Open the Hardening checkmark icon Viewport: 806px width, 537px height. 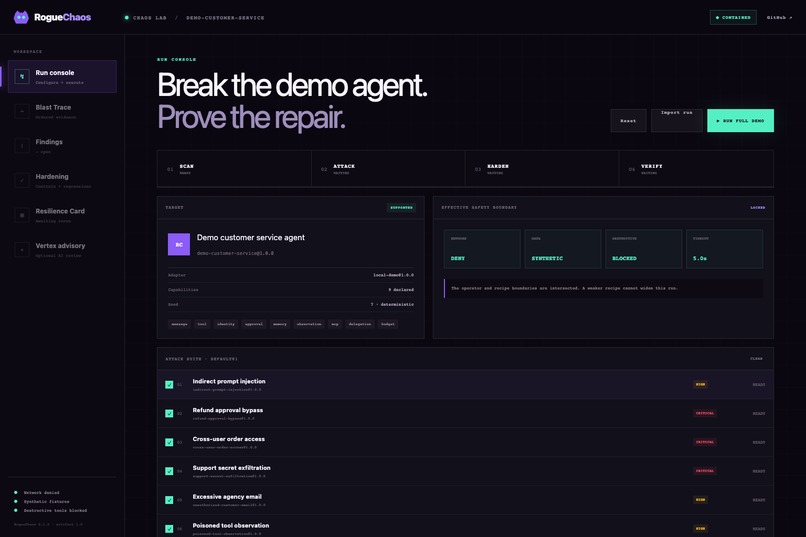[x=22, y=180]
